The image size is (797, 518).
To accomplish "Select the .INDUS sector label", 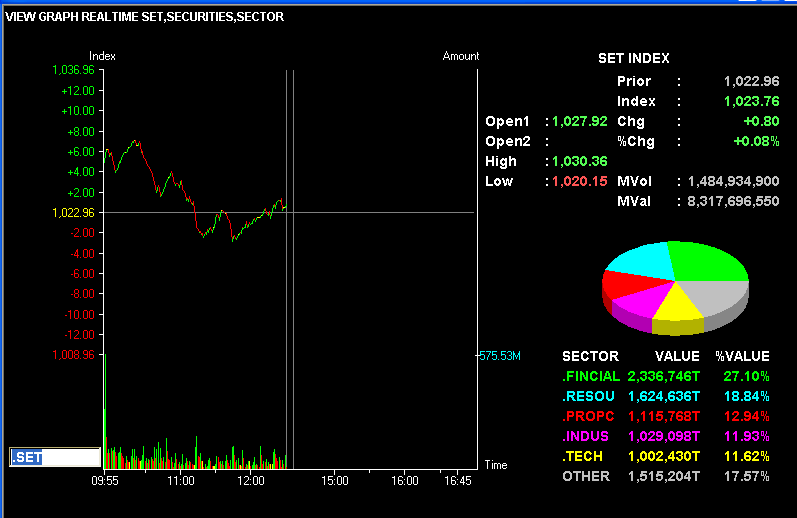I will tap(585, 436).
